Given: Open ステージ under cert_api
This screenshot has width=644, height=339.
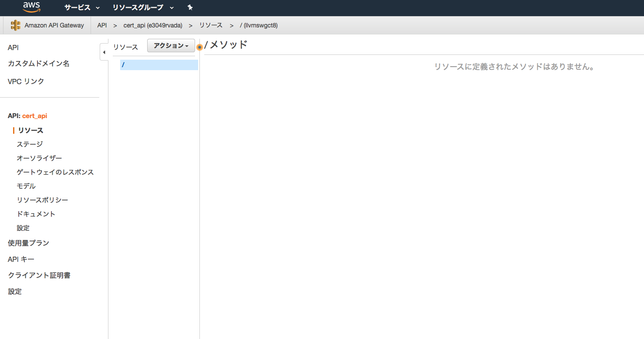Looking at the screenshot, I should 30,144.
